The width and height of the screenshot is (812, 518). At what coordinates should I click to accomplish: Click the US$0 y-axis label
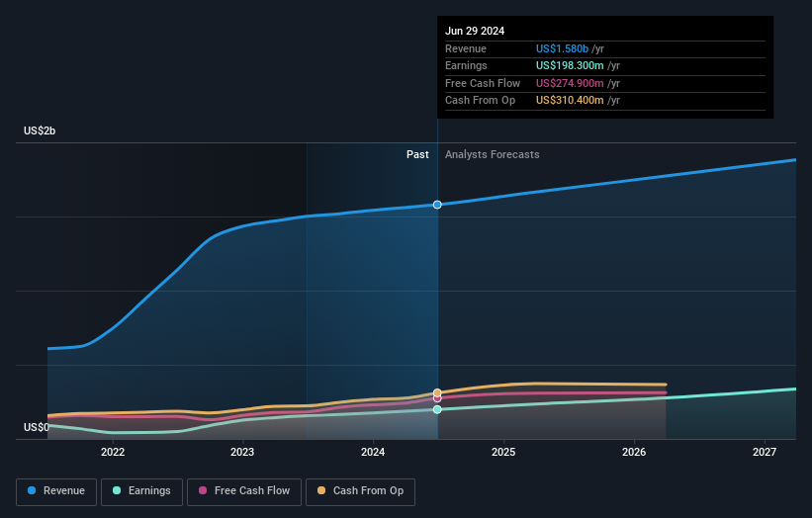point(37,427)
